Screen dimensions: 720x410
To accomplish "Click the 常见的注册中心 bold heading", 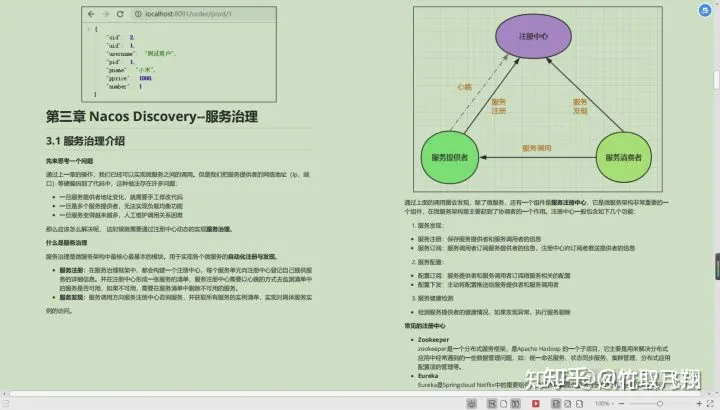I will [x=425, y=326].
